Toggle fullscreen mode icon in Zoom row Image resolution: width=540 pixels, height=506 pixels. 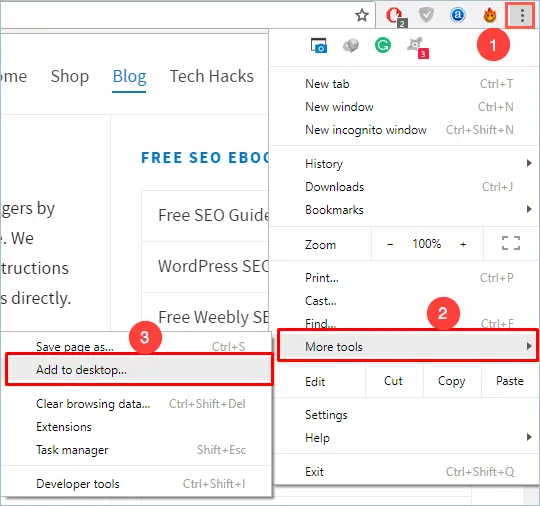coord(511,243)
